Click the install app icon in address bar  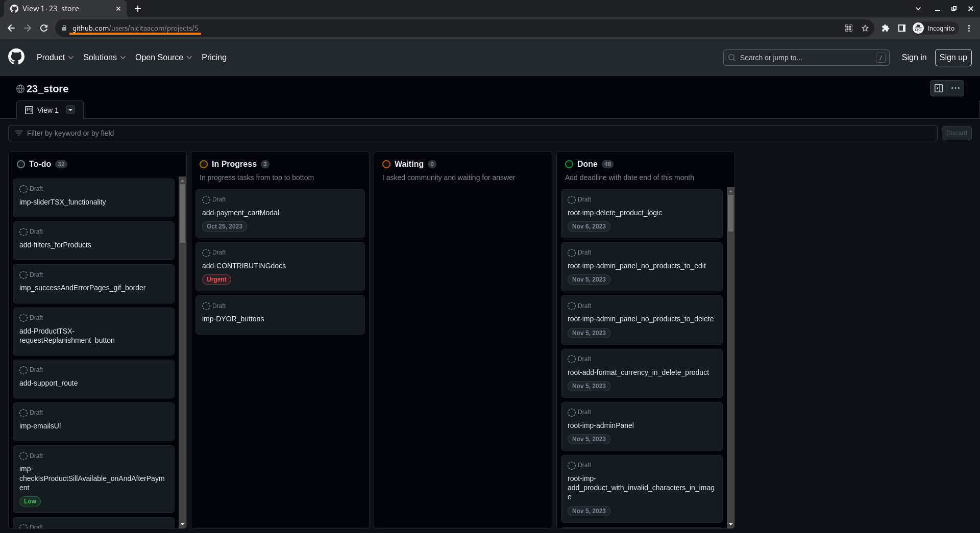[849, 29]
